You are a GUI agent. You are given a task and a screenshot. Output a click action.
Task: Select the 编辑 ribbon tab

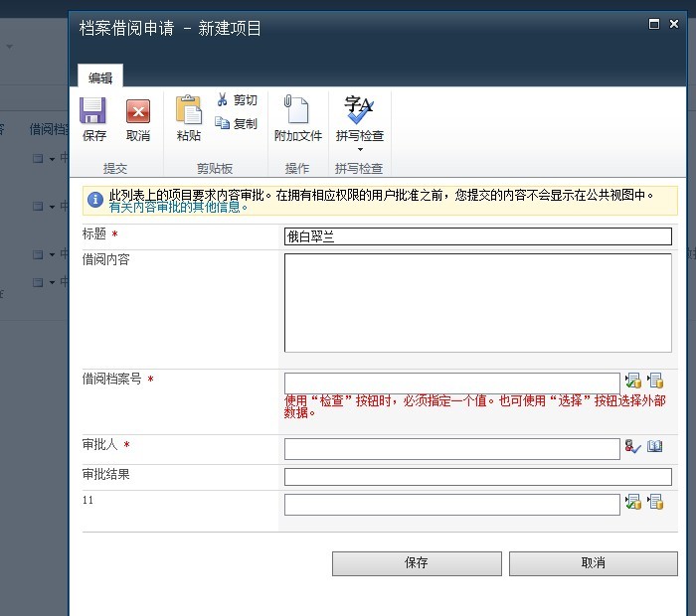(100, 77)
